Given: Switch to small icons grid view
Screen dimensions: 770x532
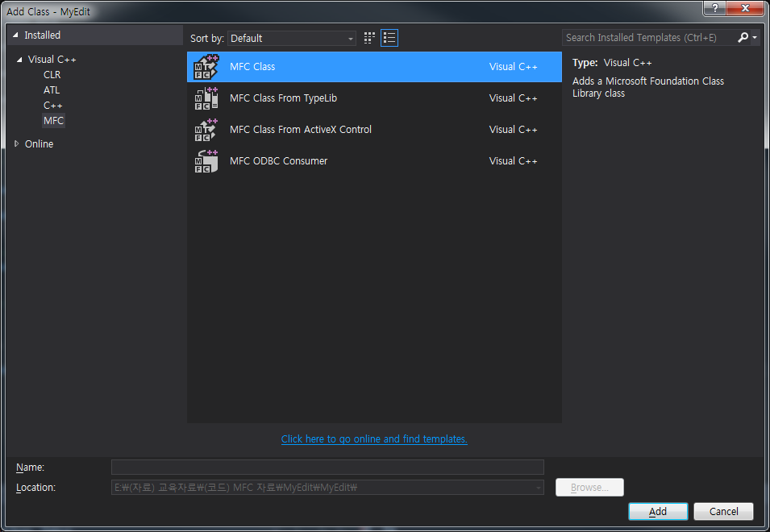Looking at the screenshot, I should pyautogui.click(x=369, y=38).
